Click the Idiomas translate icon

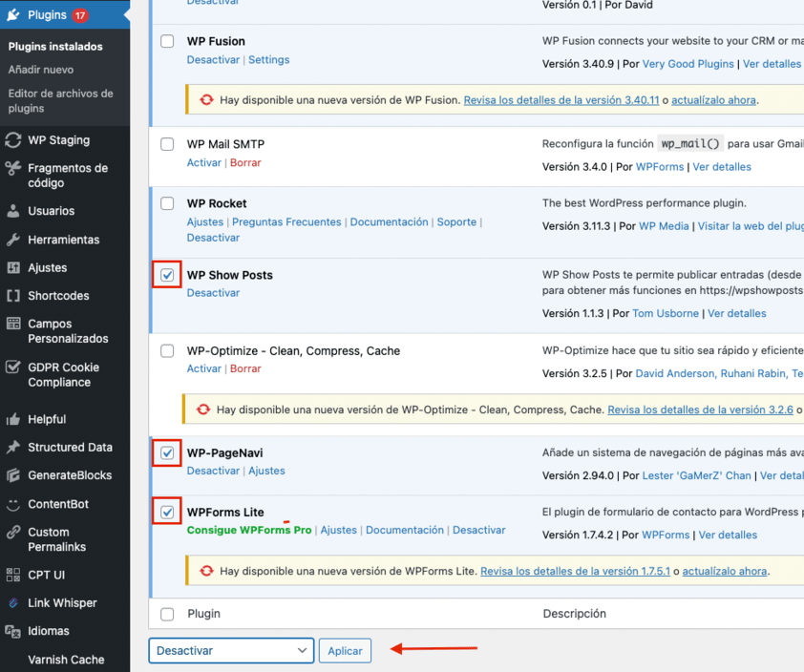(x=13, y=631)
